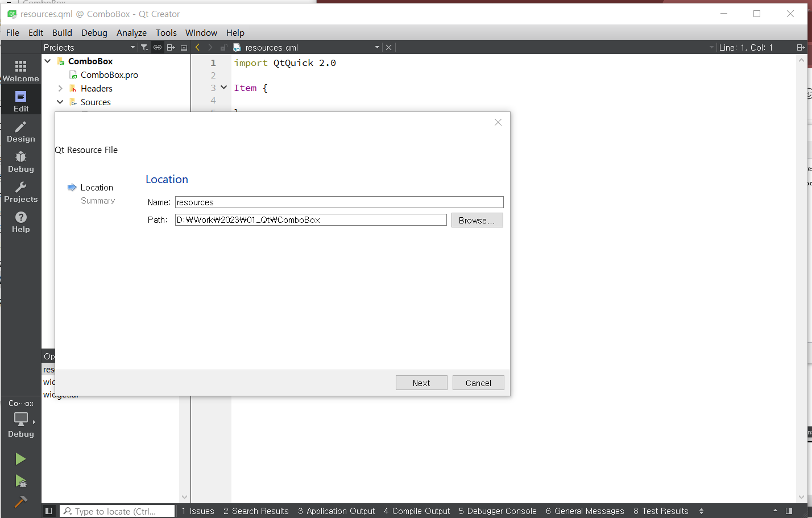Image resolution: width=812 pixels, height=518 pixels.
Task: Select the Sources tree item label
Action: (x=96, y=102)
